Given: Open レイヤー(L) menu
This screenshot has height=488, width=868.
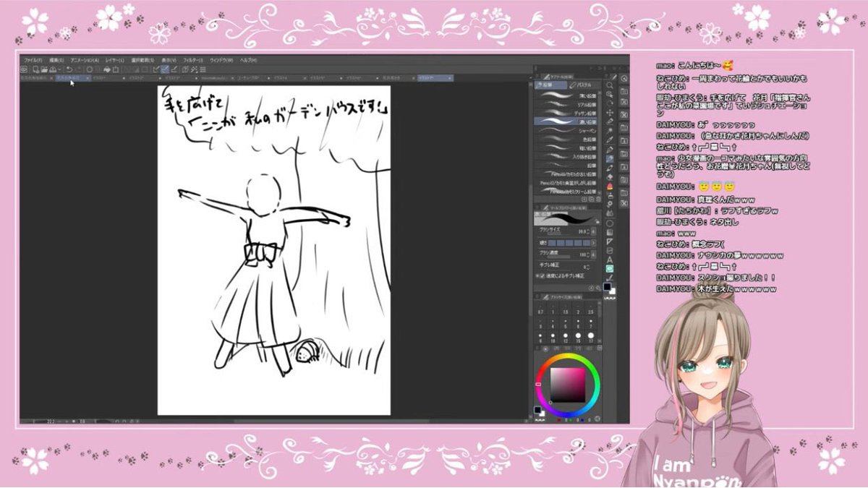Looking at the screenshot, I should tap(114, 60).
